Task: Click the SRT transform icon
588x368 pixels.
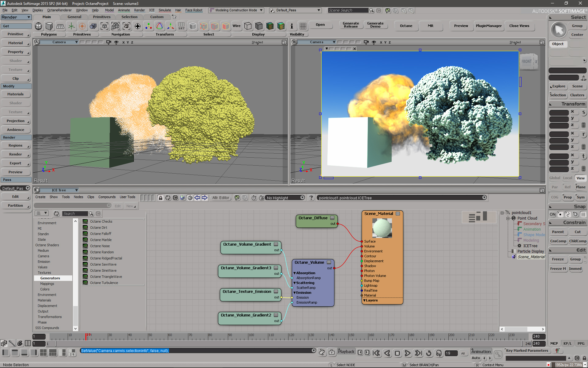Action: pyautogui.click(x=181, y=26)
